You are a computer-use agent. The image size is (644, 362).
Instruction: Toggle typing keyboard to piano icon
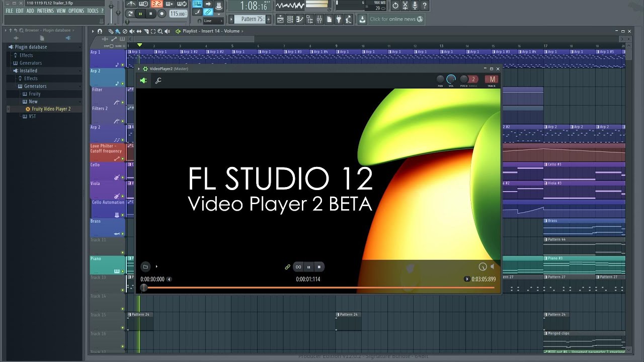point(197,4)
